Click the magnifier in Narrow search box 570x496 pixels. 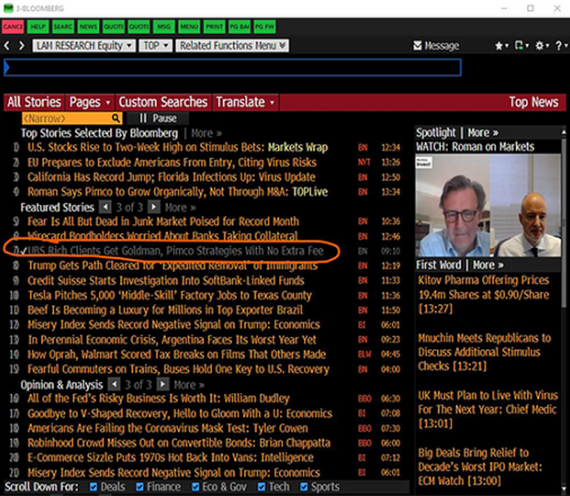point(116,118)
